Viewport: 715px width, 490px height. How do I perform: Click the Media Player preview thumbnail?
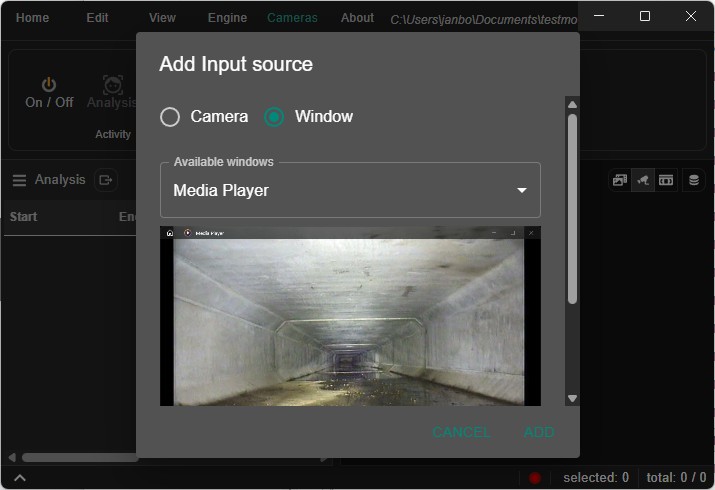(x=350, y=316)
